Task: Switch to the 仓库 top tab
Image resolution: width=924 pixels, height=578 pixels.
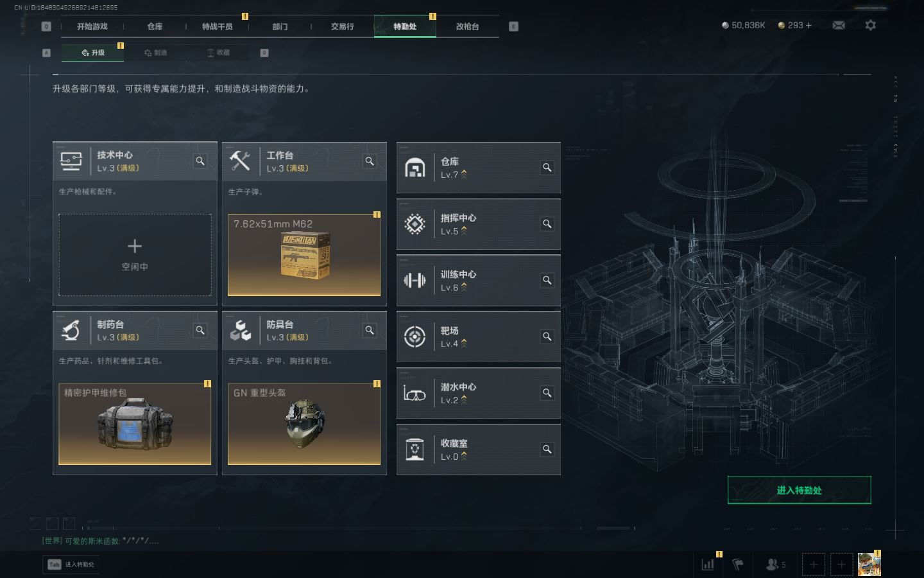Action: point(155,26)
